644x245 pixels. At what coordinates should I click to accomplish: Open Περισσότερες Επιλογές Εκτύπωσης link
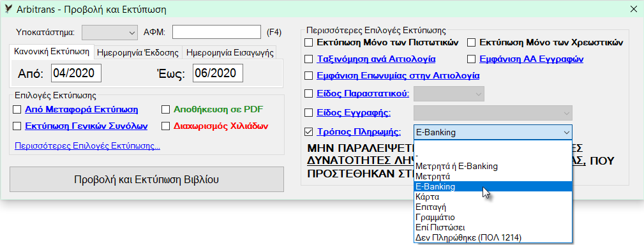[87, 146]
